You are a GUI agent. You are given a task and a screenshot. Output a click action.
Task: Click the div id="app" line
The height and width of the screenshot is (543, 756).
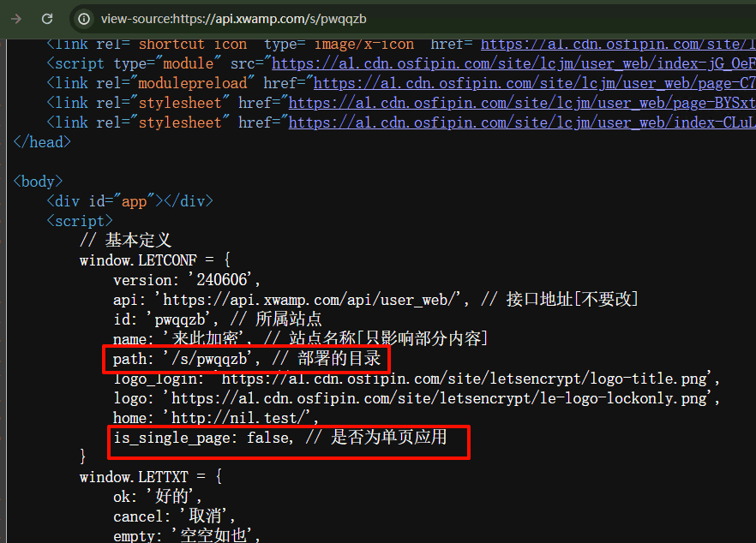[129, 201]
